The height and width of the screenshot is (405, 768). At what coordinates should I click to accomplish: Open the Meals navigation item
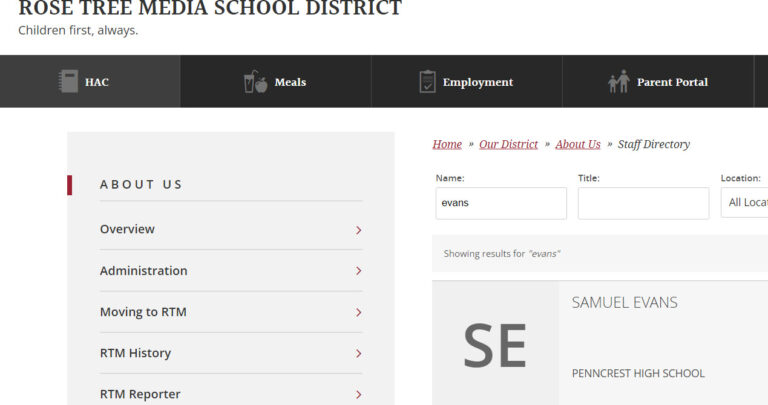(276, 81)
